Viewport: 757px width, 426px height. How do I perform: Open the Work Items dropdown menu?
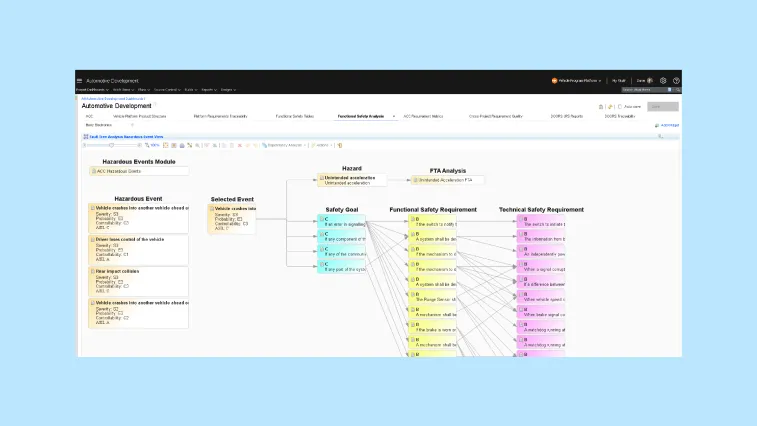tap(124, 90)
